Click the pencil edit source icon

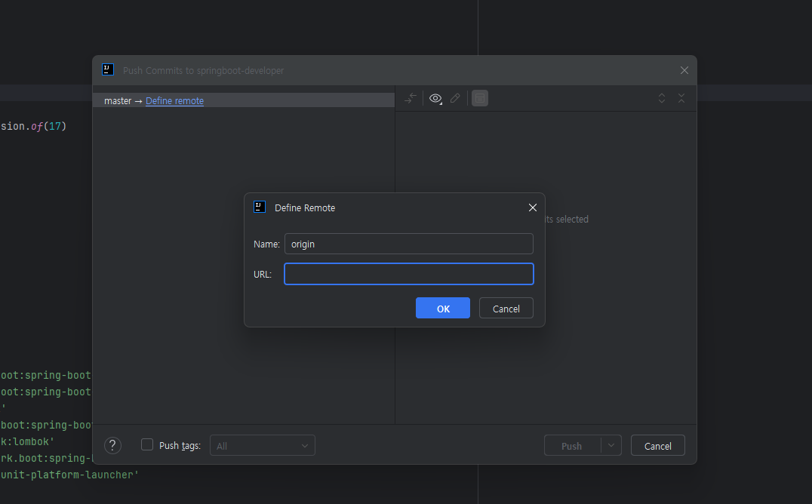[x=455, y=98]
